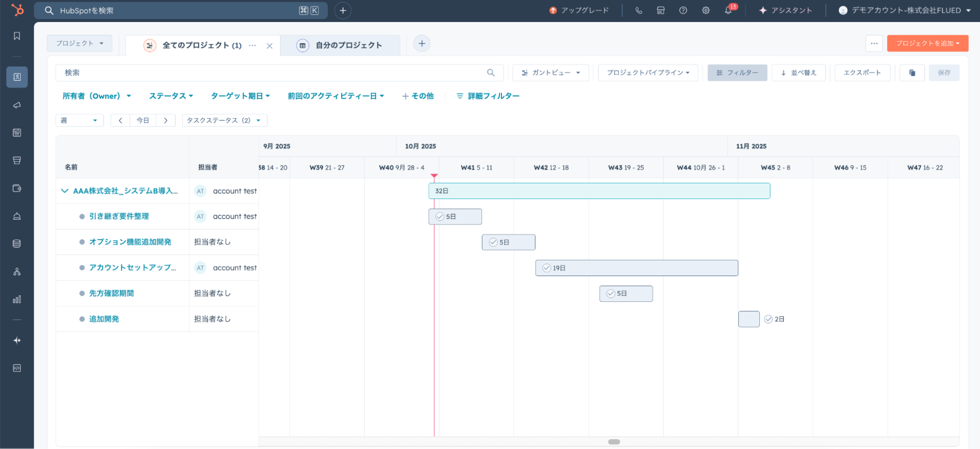Click the copy icon beside Export

click(912, 73)
